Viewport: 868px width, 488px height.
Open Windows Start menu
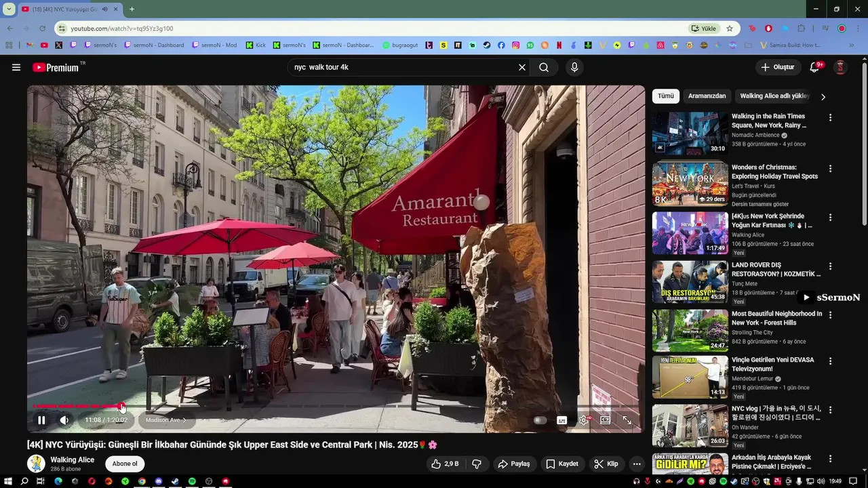[x=7, y=481]
